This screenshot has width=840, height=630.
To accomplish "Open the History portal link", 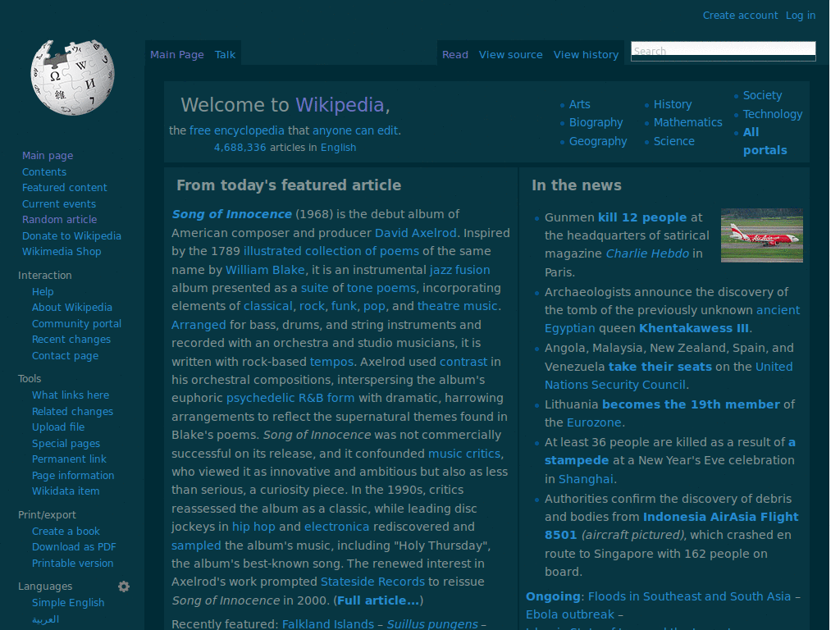I will [673, 104].
